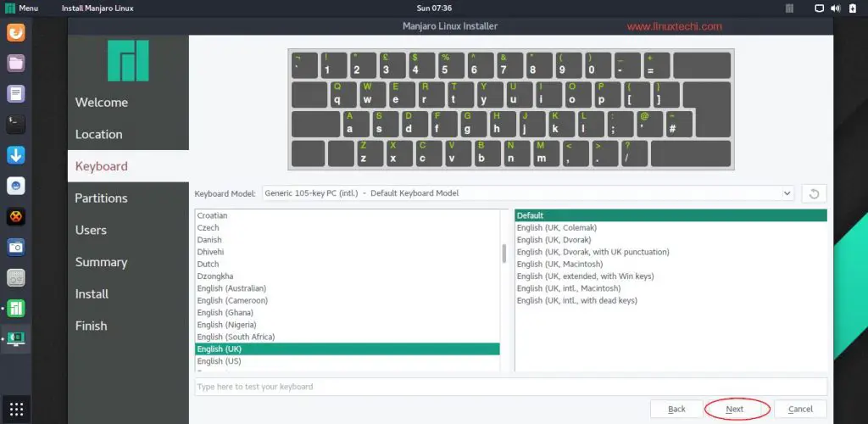Open the Sun 07:36 clock

pos(434,8)
